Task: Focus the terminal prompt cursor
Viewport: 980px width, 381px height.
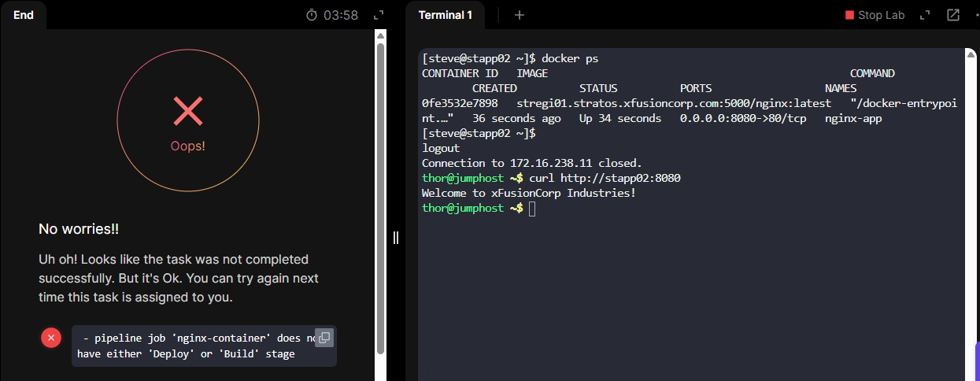Action: [533, 208]
